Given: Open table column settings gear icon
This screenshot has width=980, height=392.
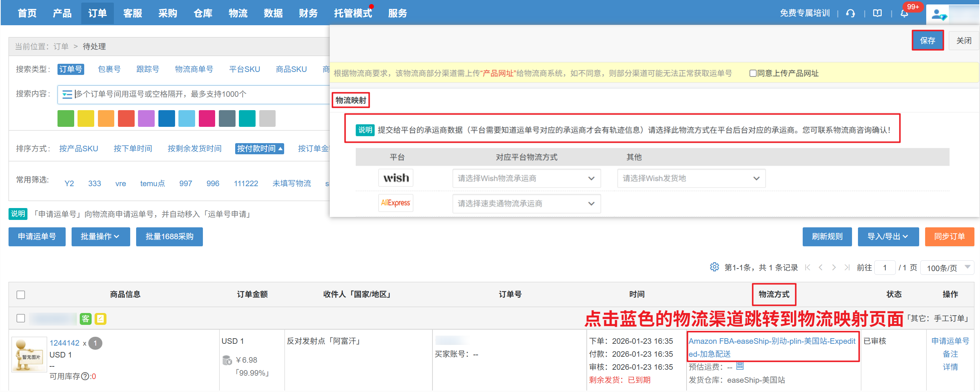Looking at the screenshot, I should [x=714, y=267].
